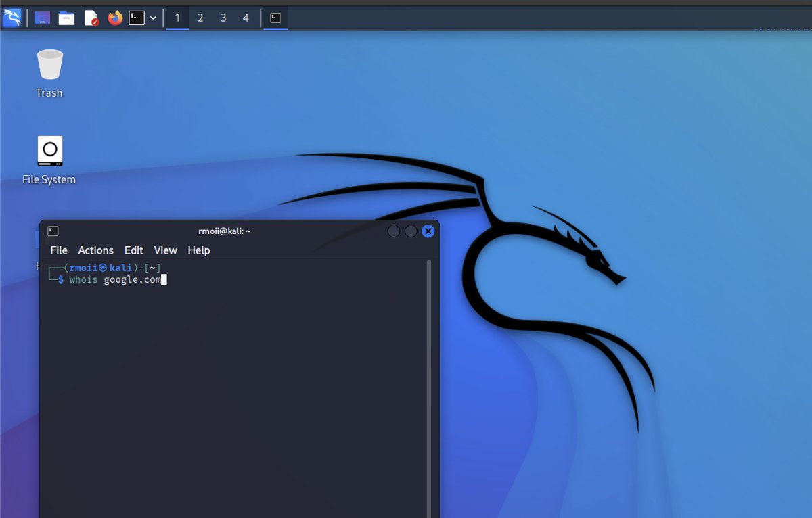The height and width of the screenshot is (518, 812).
Task: Click the show desktop panel icon
Action: [42, 18]
